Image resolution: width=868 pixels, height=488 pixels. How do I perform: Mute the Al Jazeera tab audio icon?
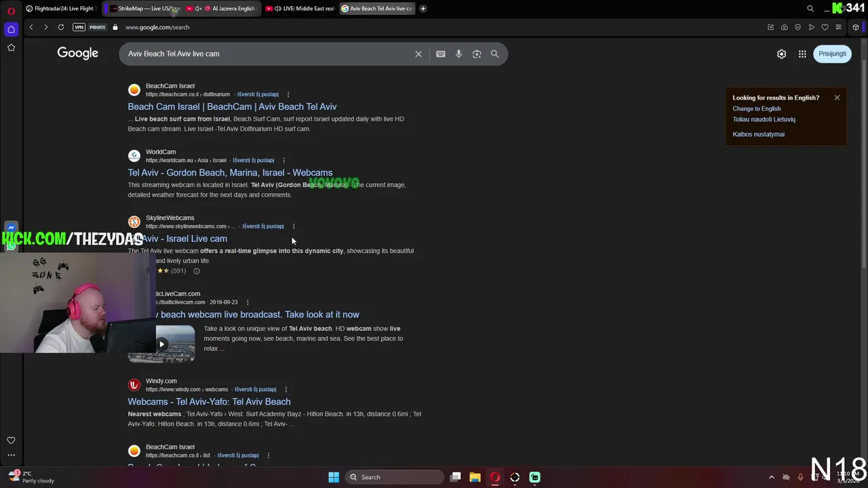point(198,9)
